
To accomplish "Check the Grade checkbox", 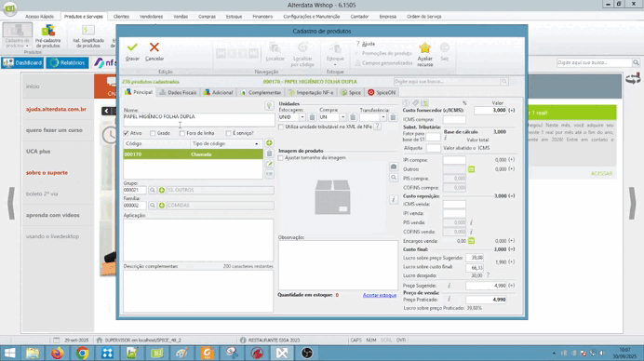I will pyautogui.click(x=153, y=133).
